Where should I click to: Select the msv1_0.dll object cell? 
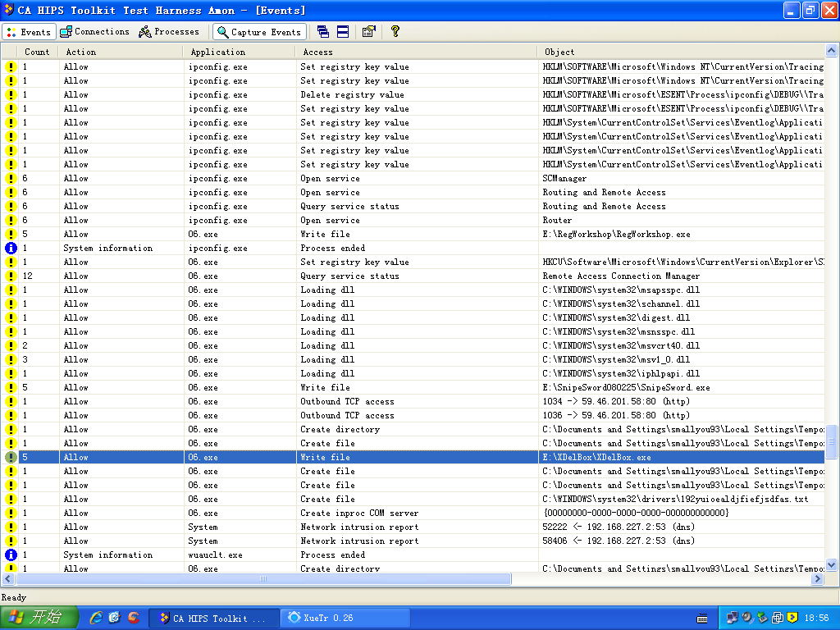(616, 359)
